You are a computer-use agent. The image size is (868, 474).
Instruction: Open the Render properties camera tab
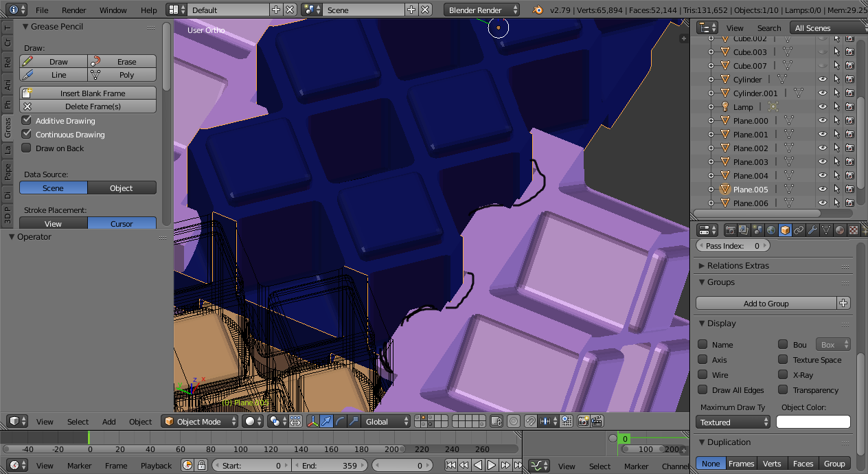[730, 231]
